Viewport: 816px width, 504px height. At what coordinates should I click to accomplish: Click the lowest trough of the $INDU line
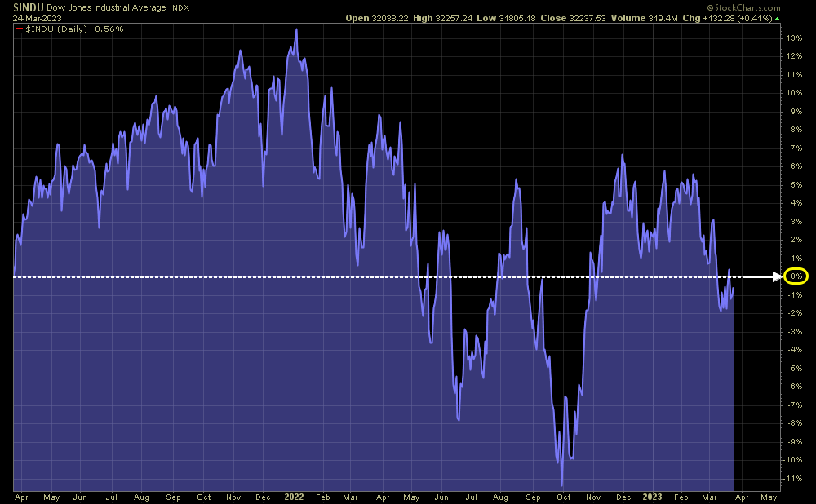[562, 484]
